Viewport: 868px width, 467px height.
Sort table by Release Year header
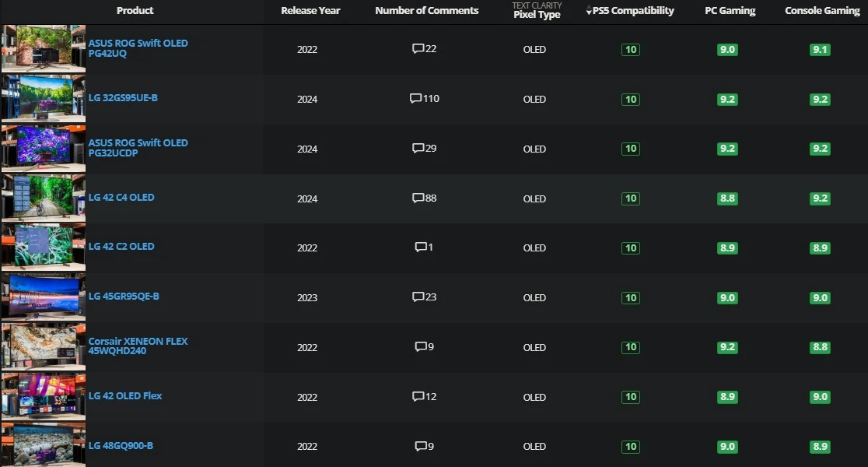coord(310,11)
